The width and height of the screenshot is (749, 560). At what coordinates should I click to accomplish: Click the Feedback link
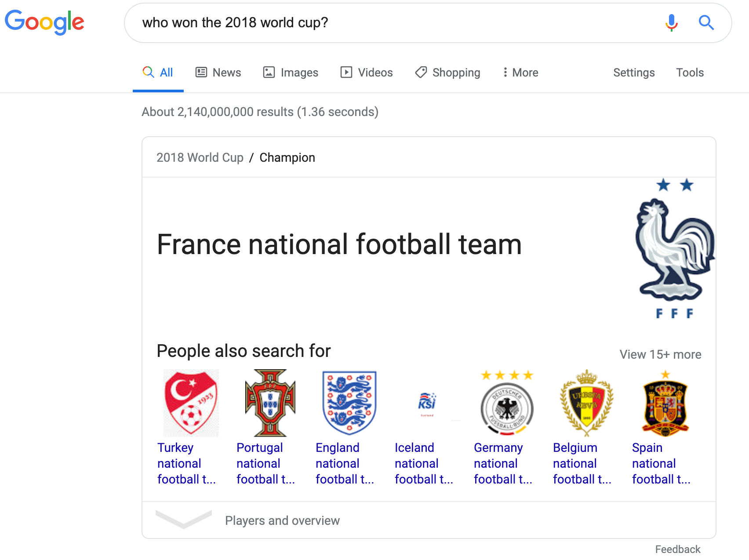(677, 549)
